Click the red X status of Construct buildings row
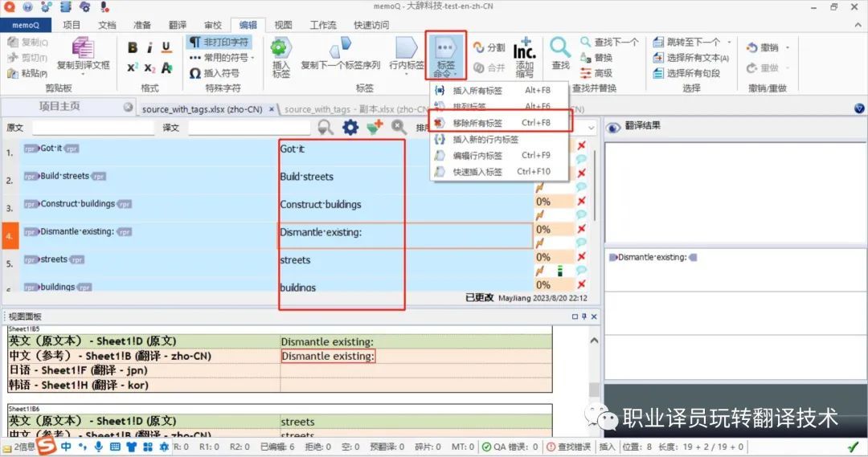868x457 pixels. [581, 202]
